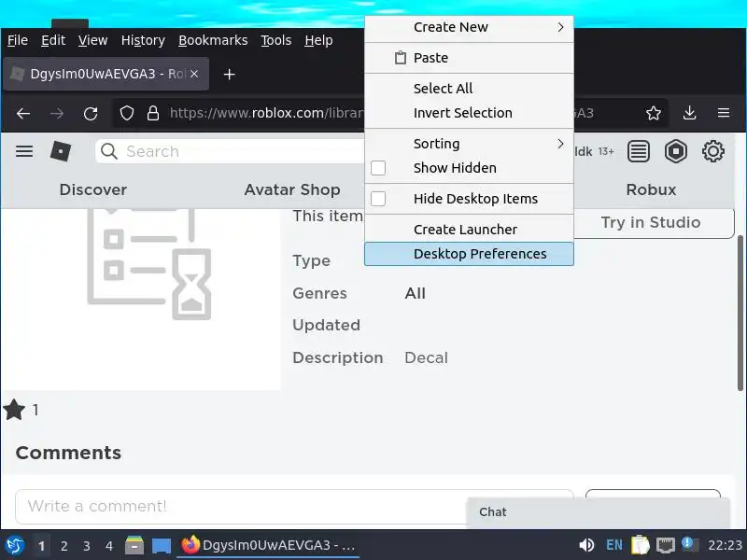Open the Roblox notifications stream icon
The image size is (747, 560).
point(639,151)
